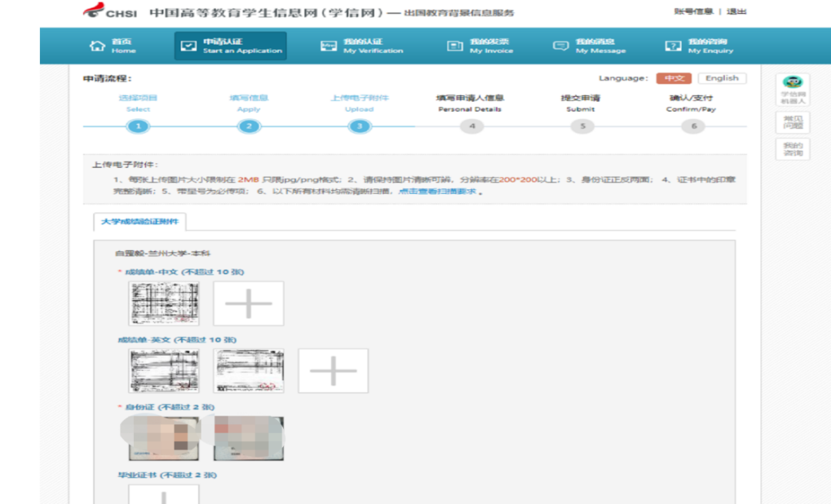Click the CHSI logo
Viewport: 831px width, 504px height.
[110, 11]
